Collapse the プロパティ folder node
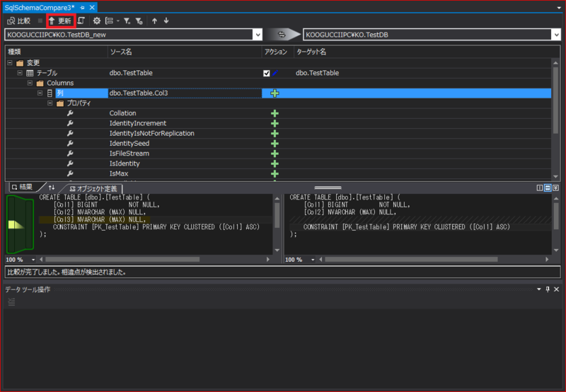 click(50, 103)
